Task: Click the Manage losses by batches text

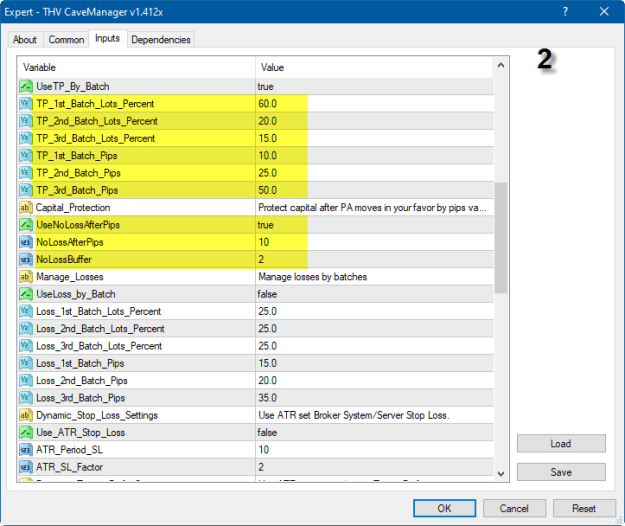Action: 312,277
